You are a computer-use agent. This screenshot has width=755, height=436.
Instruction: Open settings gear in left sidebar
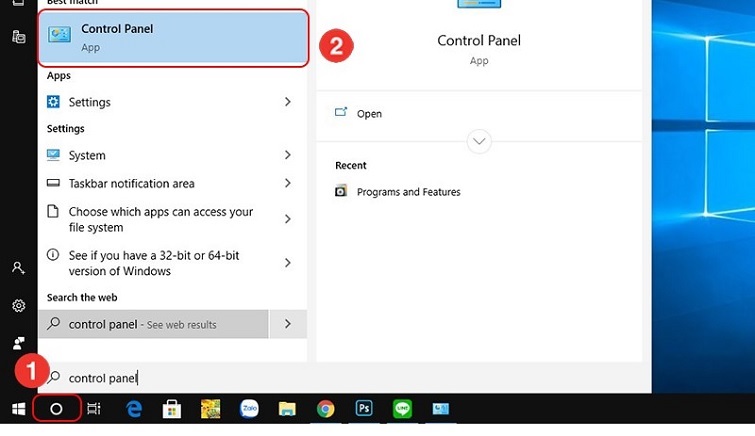click(18, 305)
